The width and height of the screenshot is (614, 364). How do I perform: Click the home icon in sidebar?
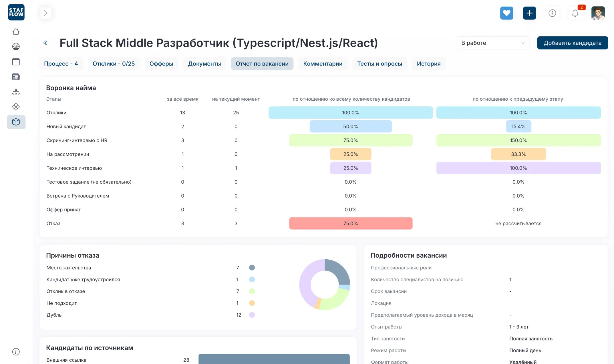(x=16, y=31)
